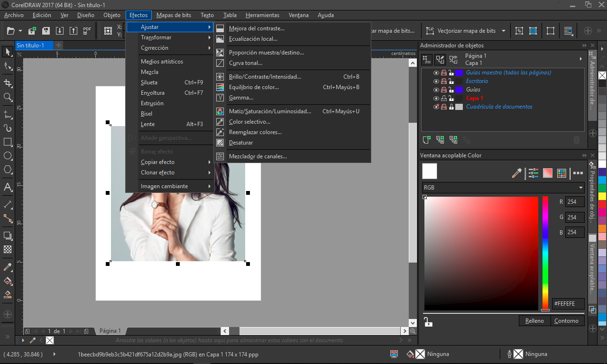
Task: Toggle printing for Capa 1 layer
Action: tap(444, 99)
